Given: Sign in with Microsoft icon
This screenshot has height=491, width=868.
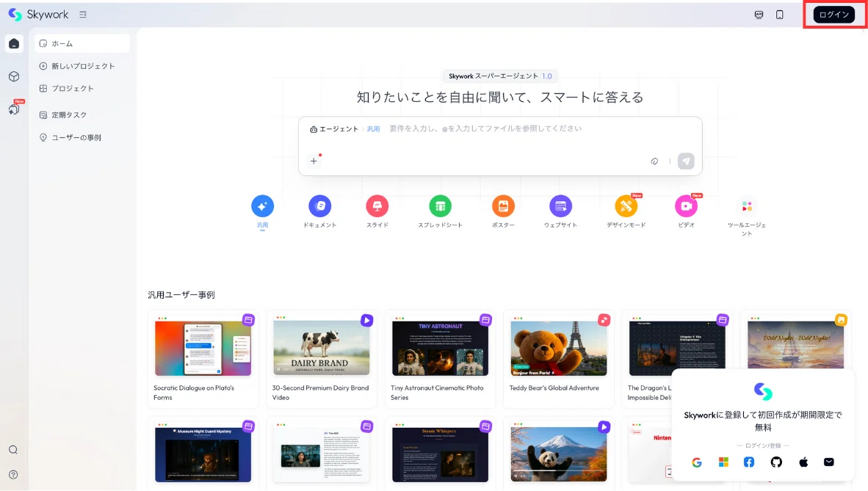Looking at the screenshot, I should click(723, 462).
